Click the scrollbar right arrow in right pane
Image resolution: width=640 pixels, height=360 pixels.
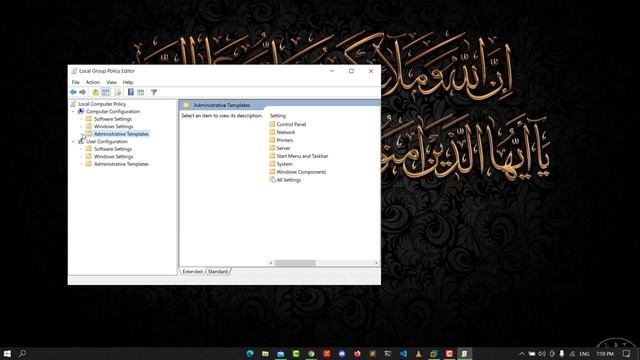pyautogui.click(x=376, y=263)
